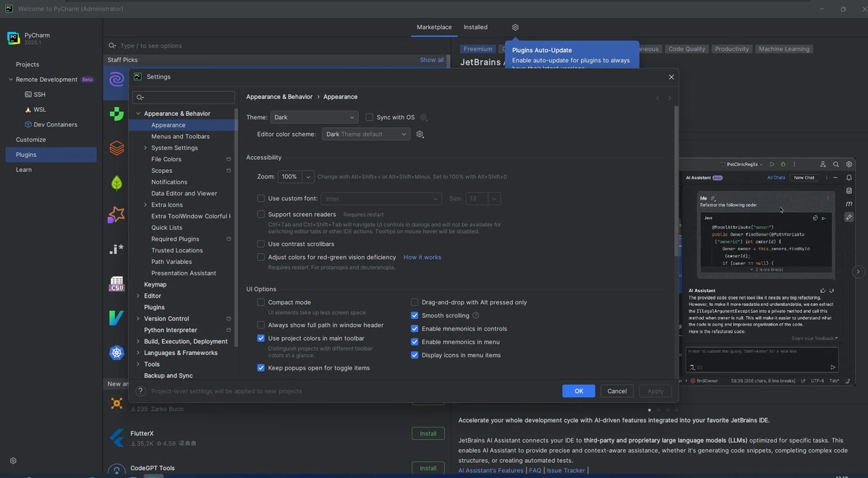
Task: Click OK in the Settings dialog
Action: (x=579, y=391)
